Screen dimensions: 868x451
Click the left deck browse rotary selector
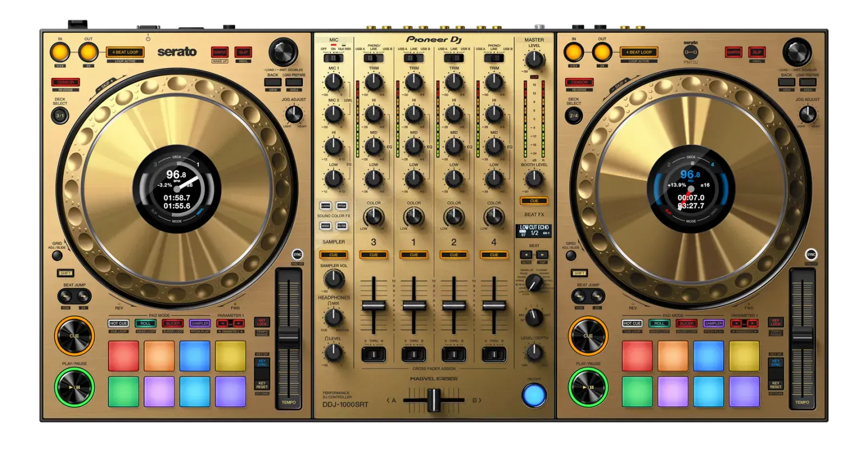[x=283, y=52]
